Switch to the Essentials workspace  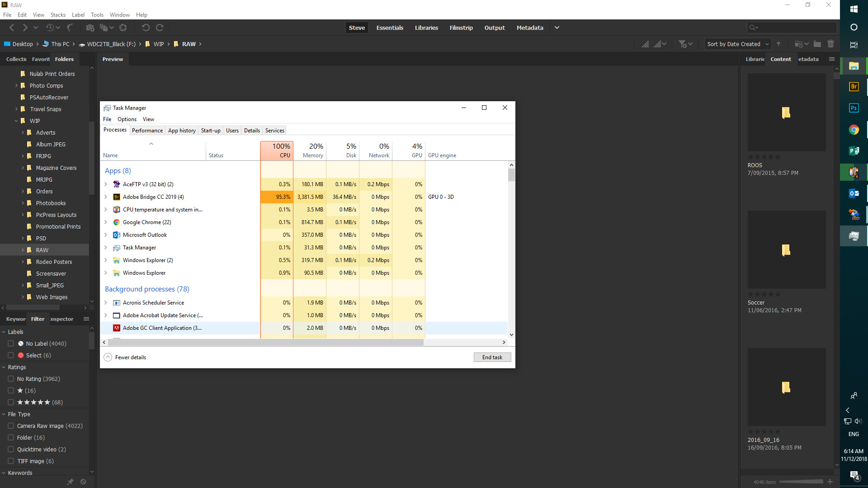[x=390, y=28]
